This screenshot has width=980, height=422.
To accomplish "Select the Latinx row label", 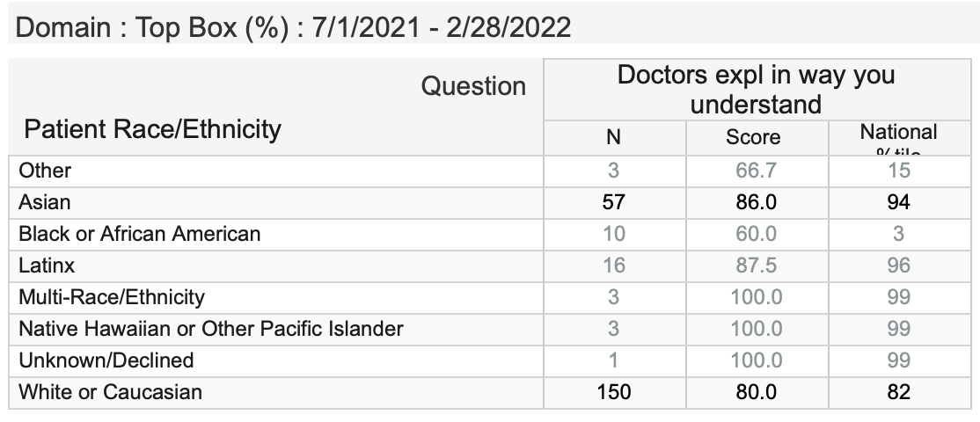I will (x=46, y=265).
